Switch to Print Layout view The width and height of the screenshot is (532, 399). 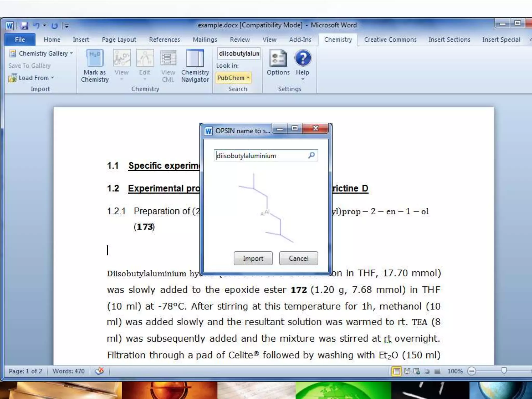[x=396, y=371]
